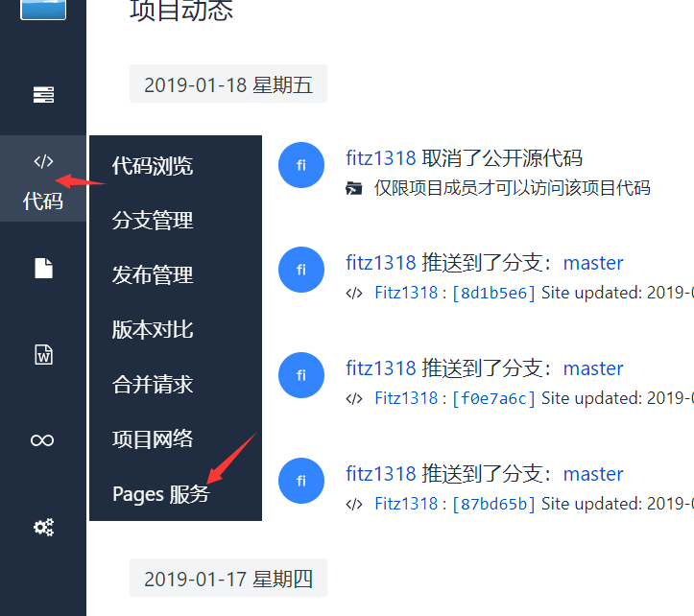Open the project overview stacked-bars sidebar icon

43,95
